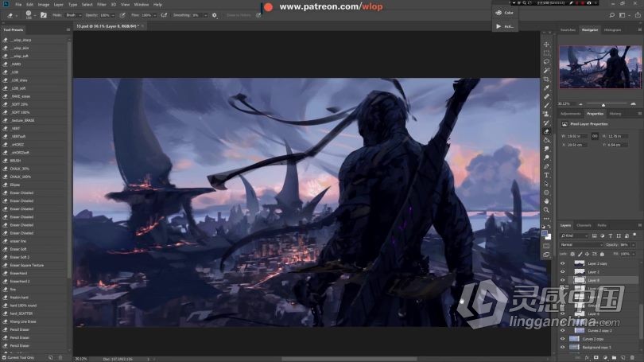Open brush settings panel icon in options bar
Screen dimensions: 644x362
[43, 15]
